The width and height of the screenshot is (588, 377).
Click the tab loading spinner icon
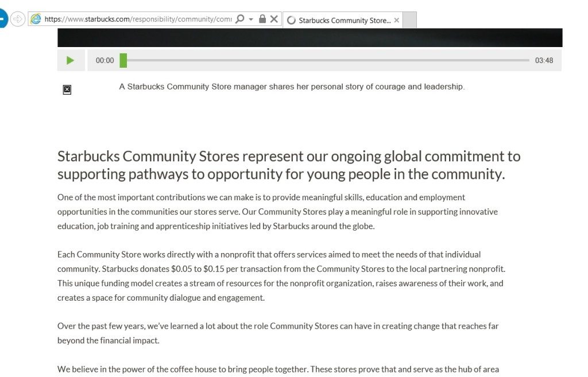point(291,20)
